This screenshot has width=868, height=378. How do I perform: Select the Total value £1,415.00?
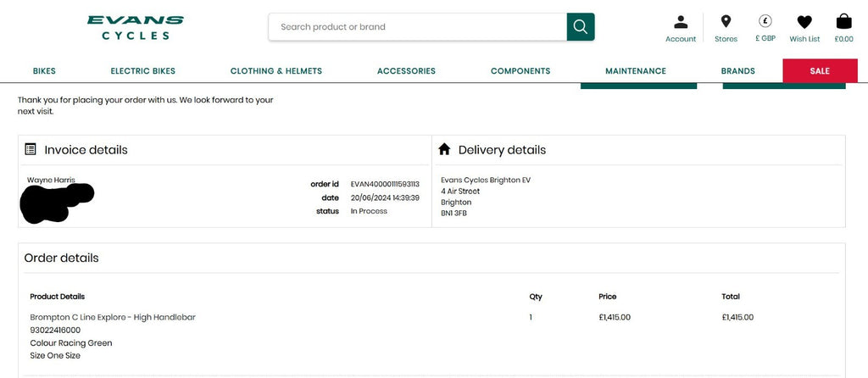(737, 317)
